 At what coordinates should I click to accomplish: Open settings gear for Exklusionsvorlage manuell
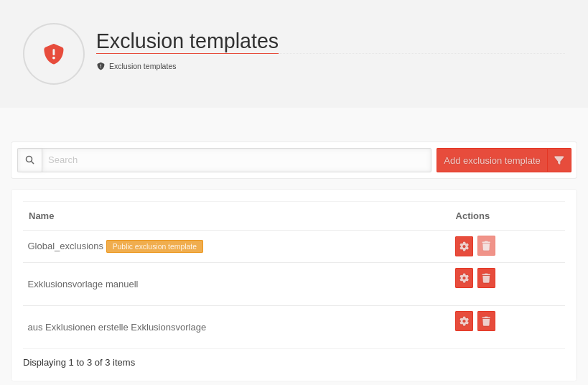(x=464, y=278)
